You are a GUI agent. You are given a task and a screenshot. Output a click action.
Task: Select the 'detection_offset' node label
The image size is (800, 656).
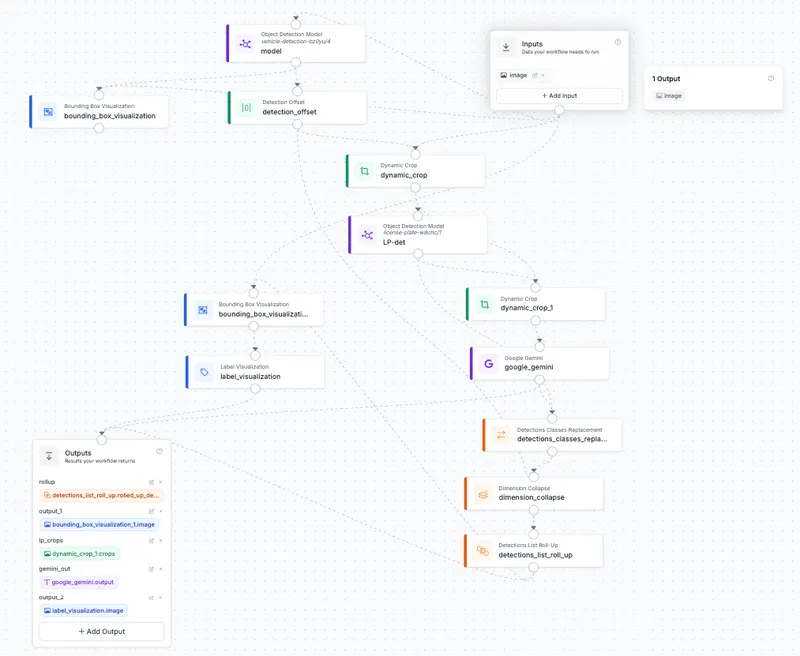tap(289, 112)
